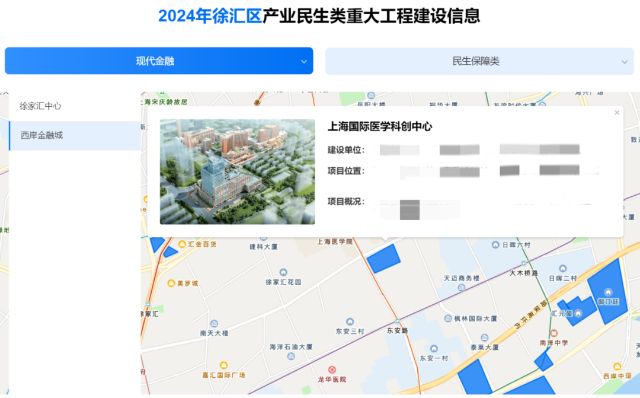640x398 pixels.
Task: Open the 现代金融 category dropdown
Action: [159, 61]
